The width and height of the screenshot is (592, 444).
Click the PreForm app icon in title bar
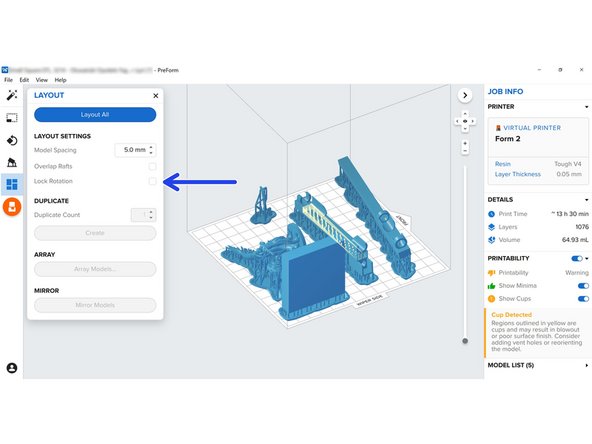[5, 70]
